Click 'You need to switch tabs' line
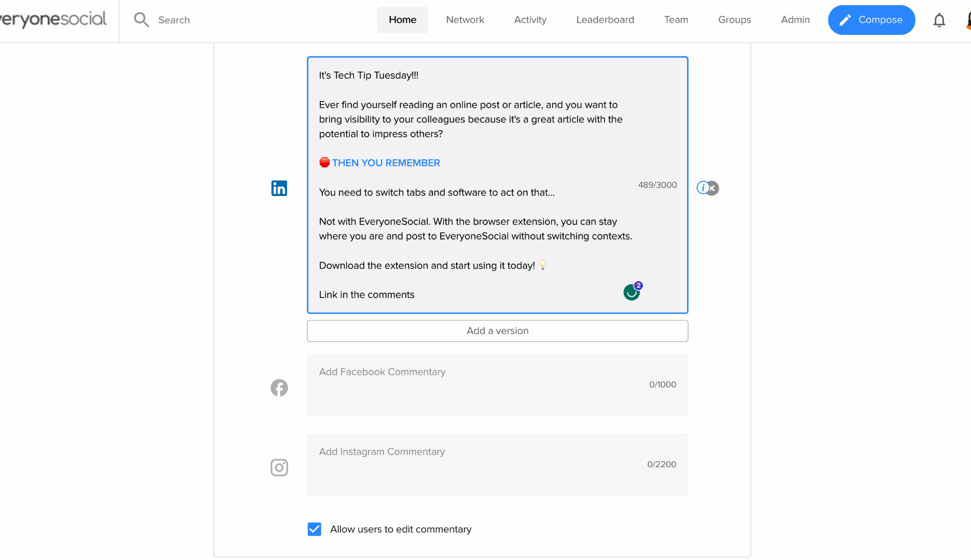971x560 pixels. tap(437, 192)
